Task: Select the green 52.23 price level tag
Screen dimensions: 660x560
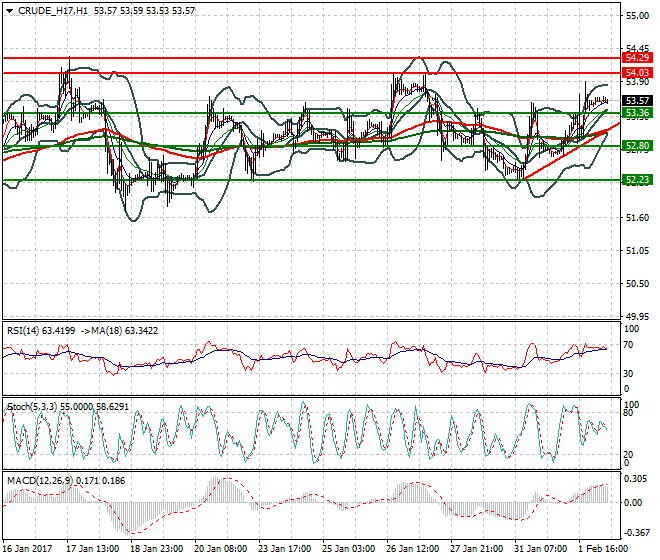Action: [x=637, y=180]
